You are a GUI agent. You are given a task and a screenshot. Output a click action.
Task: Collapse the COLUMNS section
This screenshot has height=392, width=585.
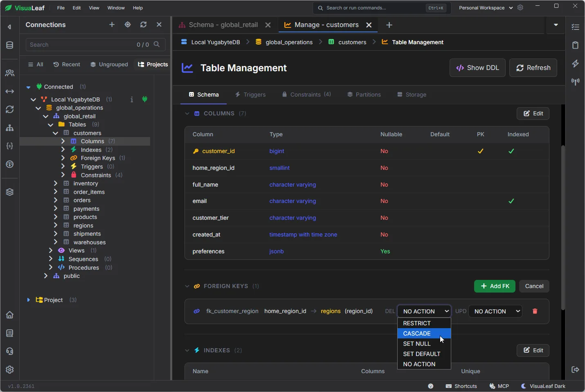(x=187, y=114)
